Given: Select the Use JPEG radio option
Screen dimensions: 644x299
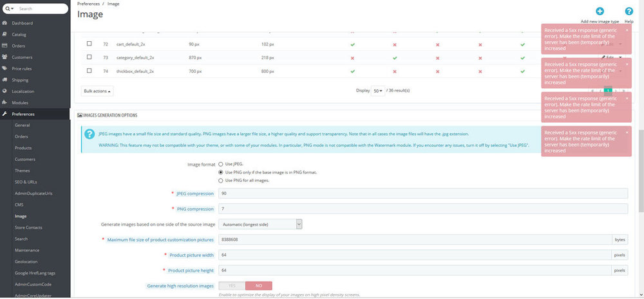Looking at the screenshot, I should pos(221,165).
